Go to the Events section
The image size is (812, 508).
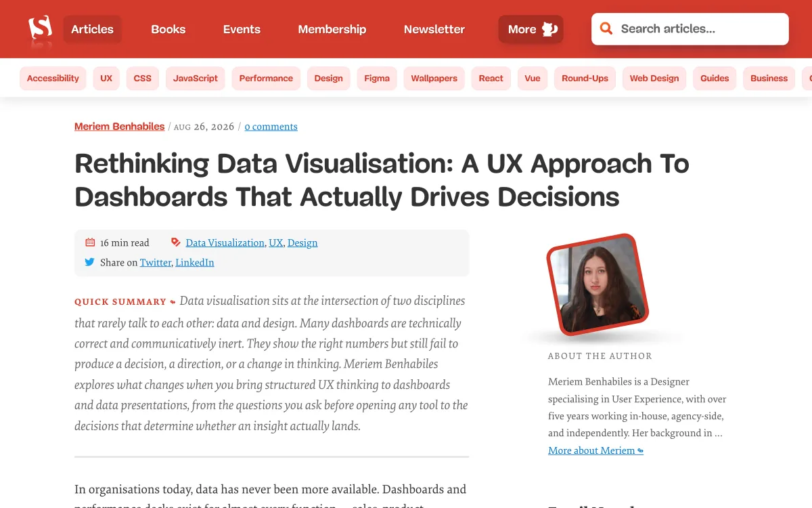coord(242,29)
